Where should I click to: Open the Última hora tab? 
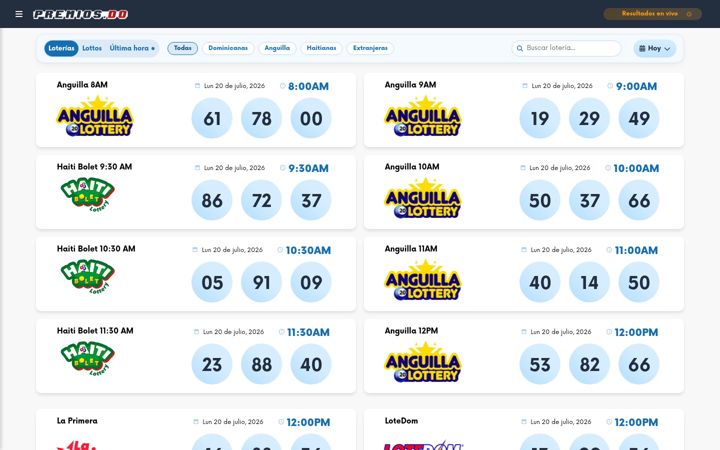point(132,48)
